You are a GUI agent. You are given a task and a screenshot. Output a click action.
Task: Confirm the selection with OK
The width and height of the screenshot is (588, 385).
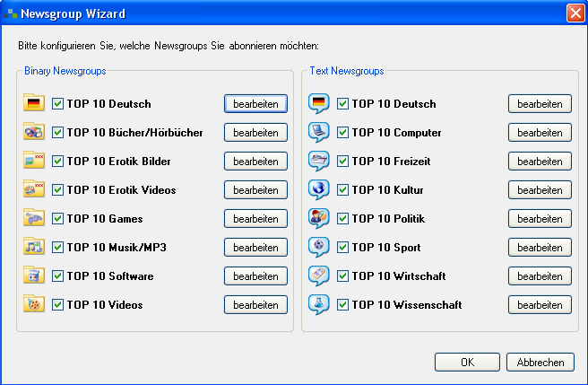point(467,362)
